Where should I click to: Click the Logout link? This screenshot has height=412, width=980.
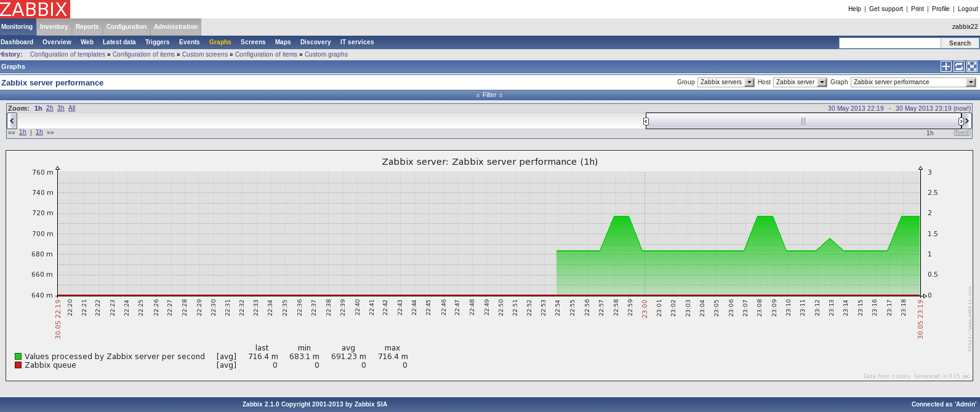click(968, 9)
